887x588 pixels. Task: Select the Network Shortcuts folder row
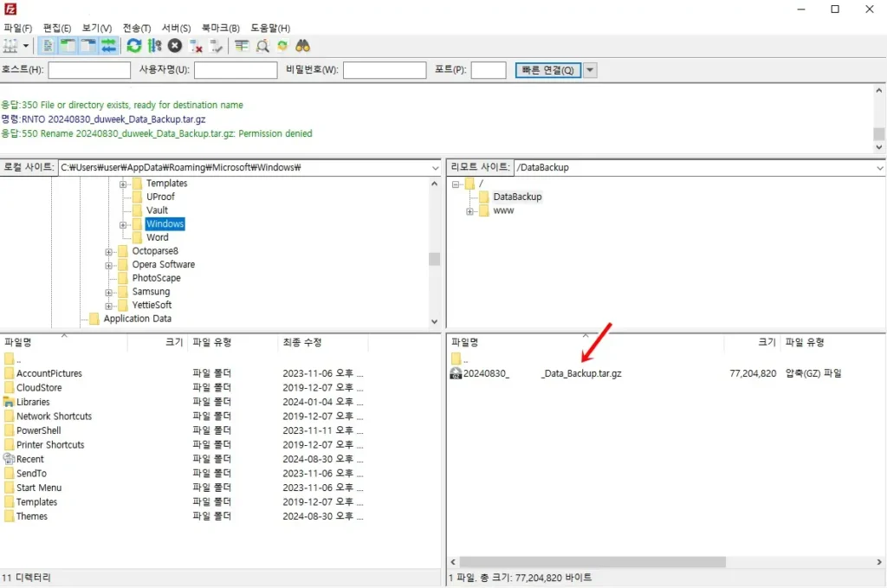tap(185, 417)
